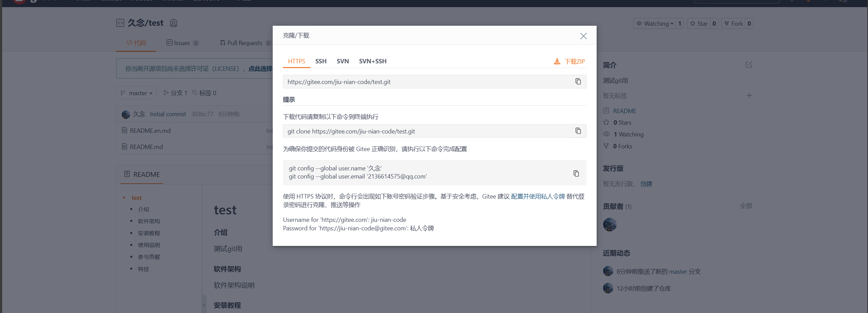Jump to 介绍 in README outline
The height and width of the screenshot is (313, 868).
(143, 209)
